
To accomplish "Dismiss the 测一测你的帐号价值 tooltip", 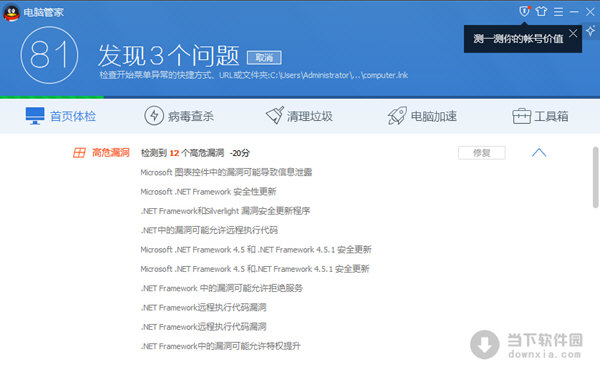I will click(x=573, y=33).
